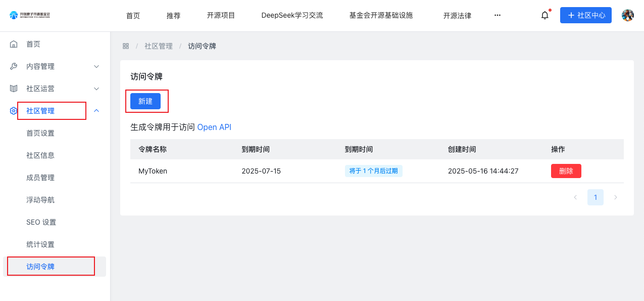Screen dimensions: 644x301
Task: Expand the 内容管理 sidebar chevron
Action: pos(96,66)
